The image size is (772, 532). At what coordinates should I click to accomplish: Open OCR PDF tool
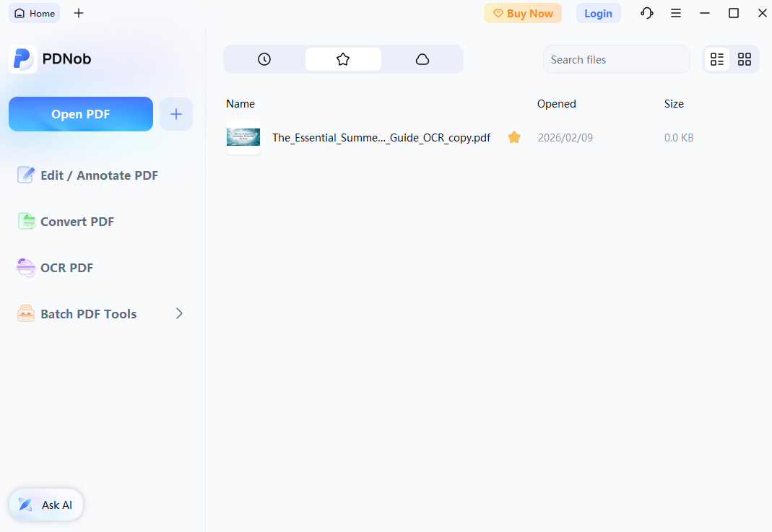click(66, 268)
